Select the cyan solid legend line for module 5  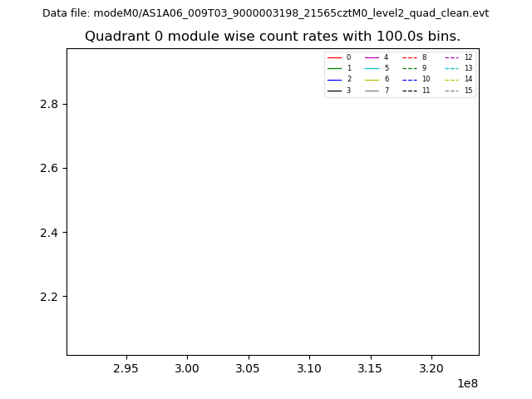pyautogui.click(x=372, y=68)
